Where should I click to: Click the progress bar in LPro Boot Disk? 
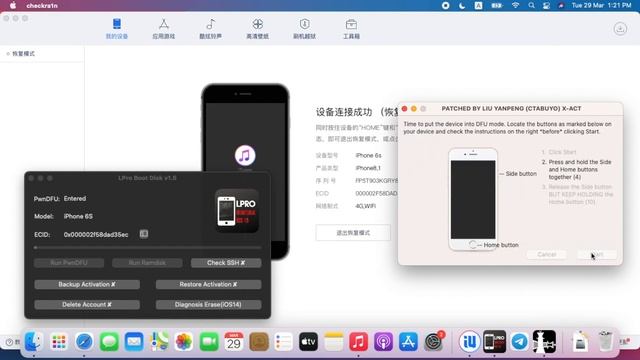148,247
